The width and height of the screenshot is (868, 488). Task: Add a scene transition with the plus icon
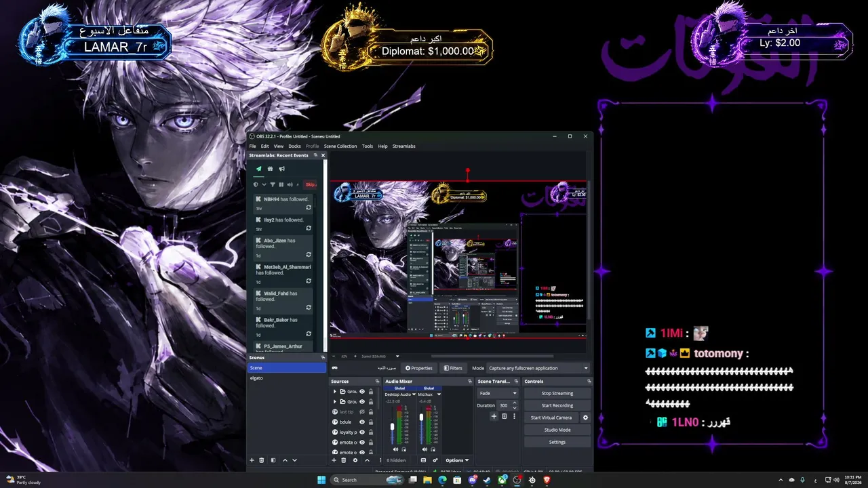coord(494,416)
